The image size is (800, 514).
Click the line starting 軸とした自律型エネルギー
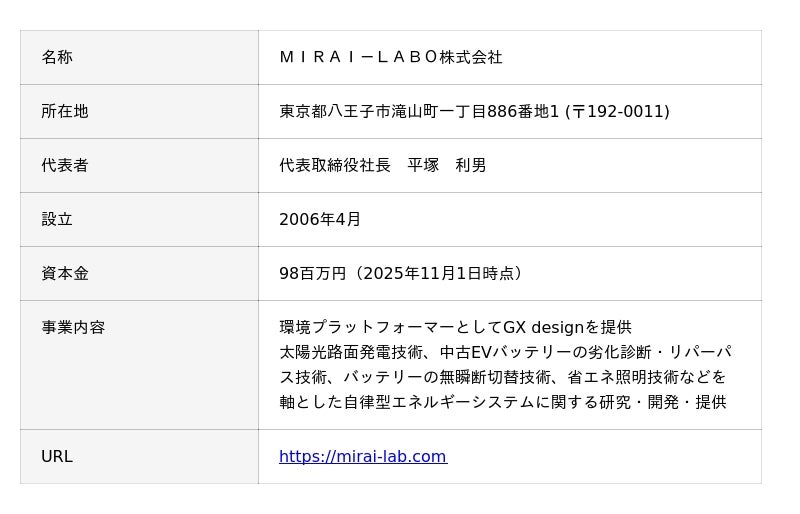(x=503, y=403)
